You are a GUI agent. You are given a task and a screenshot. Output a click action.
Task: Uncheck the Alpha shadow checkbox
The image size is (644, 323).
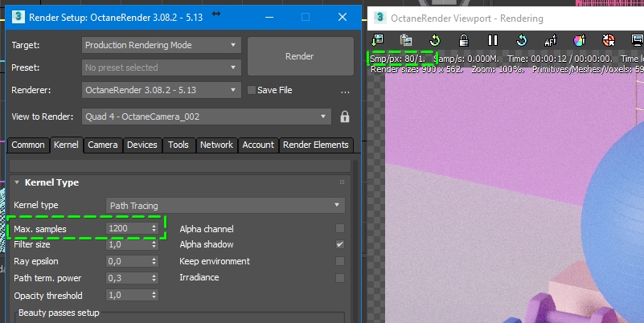pos(339,244)
